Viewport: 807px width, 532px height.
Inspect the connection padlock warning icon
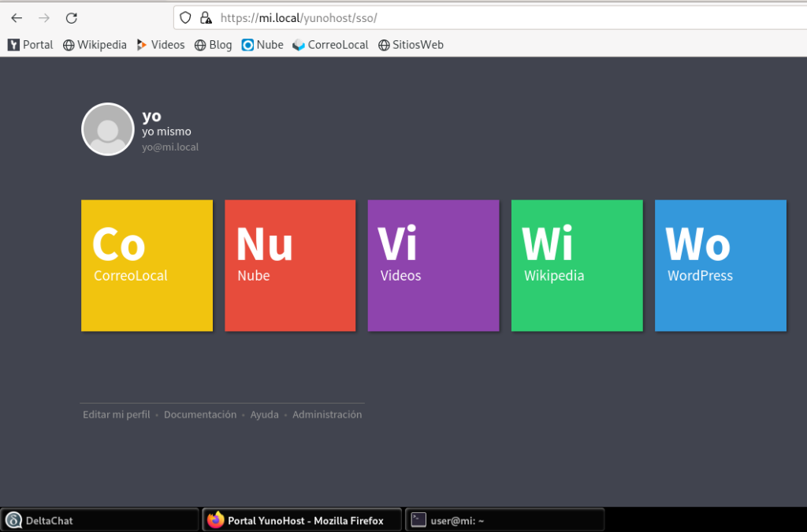click(x=206, y=18)
